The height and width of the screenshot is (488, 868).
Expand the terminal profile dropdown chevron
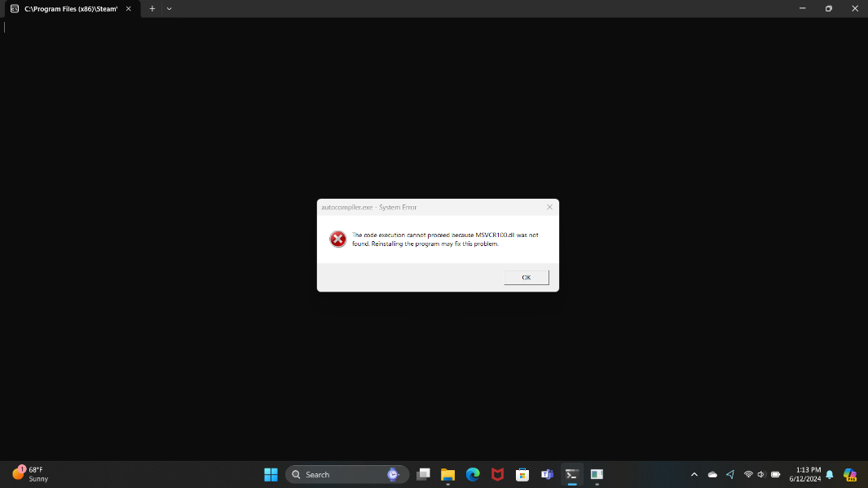(x=169, y=8)
